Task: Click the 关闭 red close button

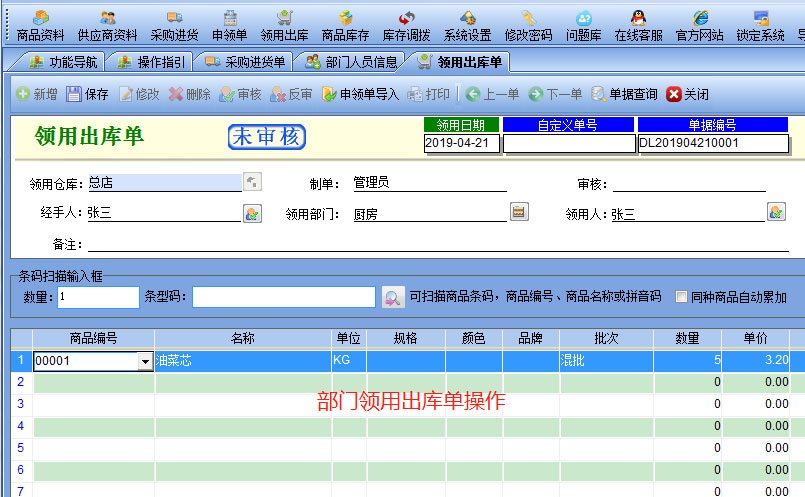Action: coord(687,94)
